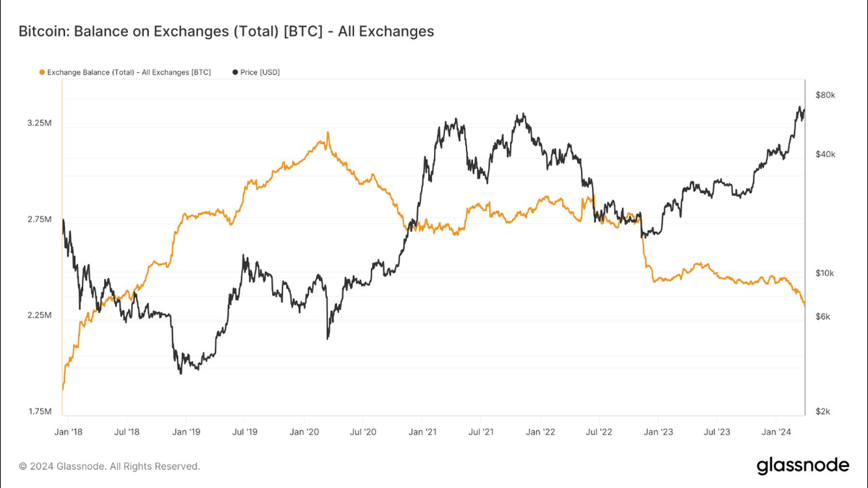
Task: Click the orange Exchange Balance legend dot
Action: tap(42, 72)
